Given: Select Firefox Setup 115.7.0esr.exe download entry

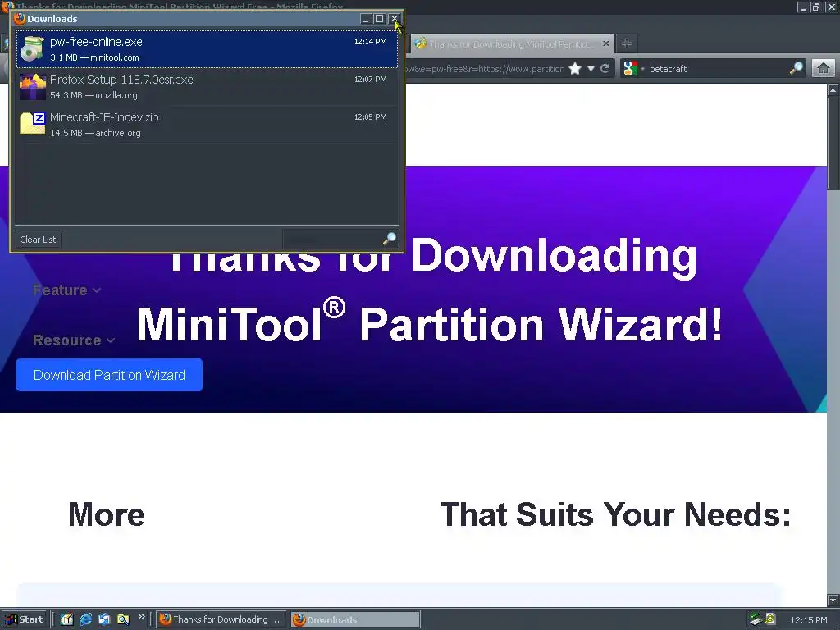Looking at the screenshot, I should tap(207, 87).
